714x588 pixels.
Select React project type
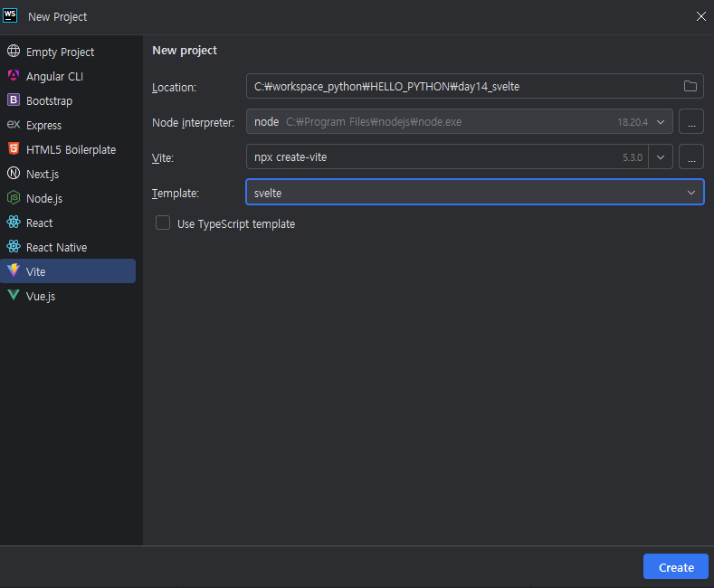[68, 223]
